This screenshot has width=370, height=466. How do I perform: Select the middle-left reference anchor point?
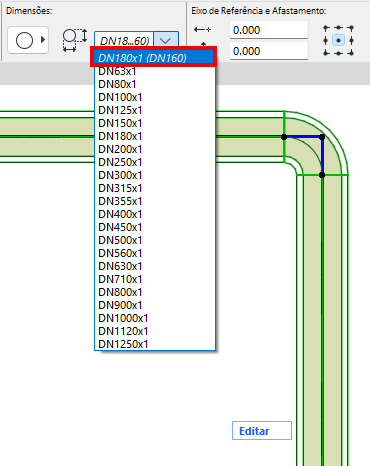pos(326,41)
